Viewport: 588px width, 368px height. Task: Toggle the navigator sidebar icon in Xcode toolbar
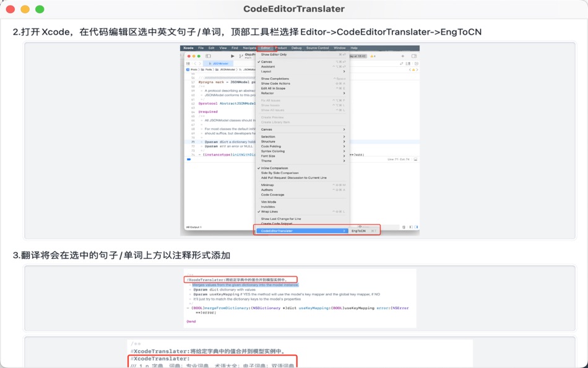[208, 56]
